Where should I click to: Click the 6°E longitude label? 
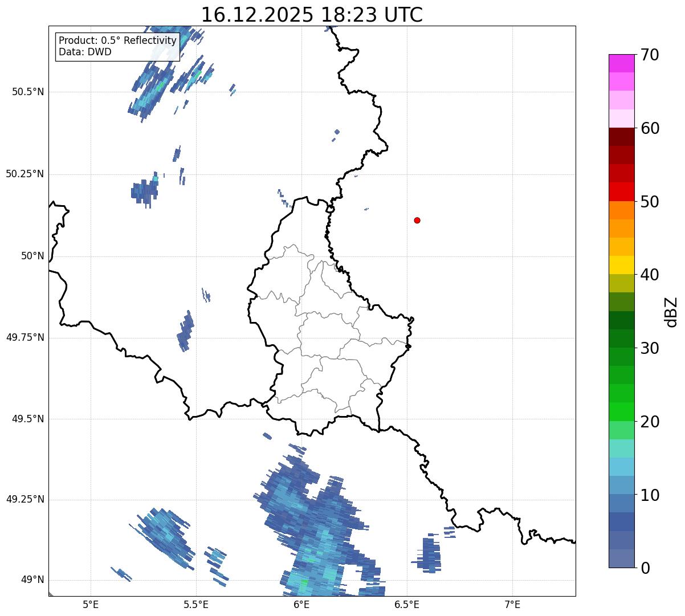301,604
